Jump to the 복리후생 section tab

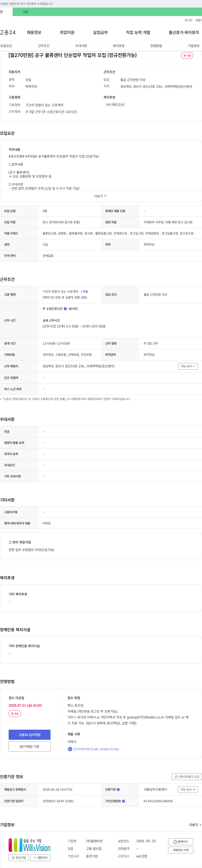tap(119, 46)
